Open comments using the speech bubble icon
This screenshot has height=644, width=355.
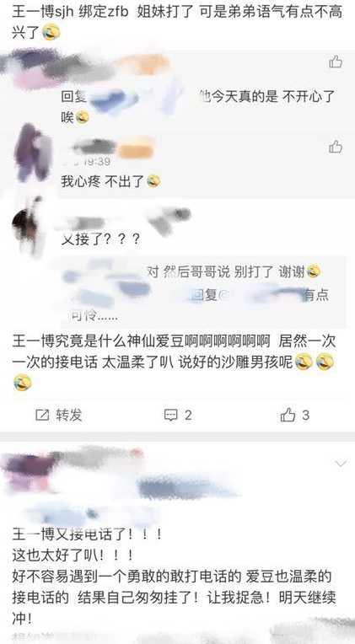170,416
